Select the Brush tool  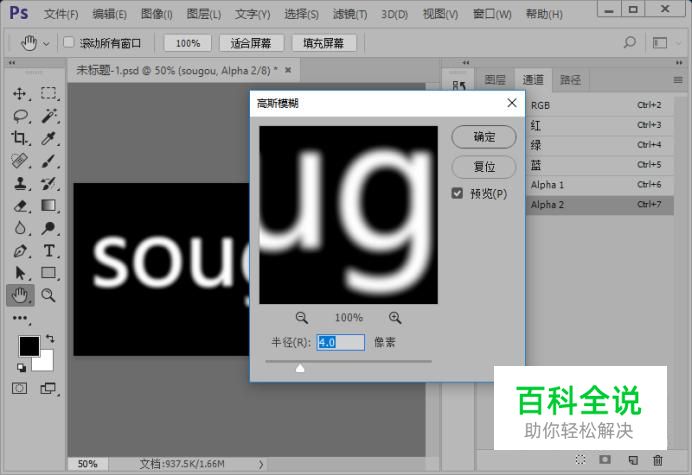pos(49,161)
